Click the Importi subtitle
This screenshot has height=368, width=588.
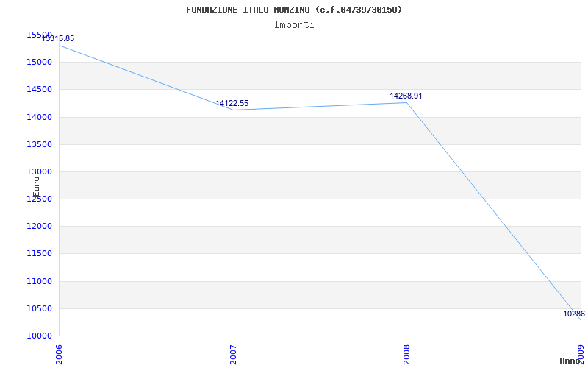(294, 25)
